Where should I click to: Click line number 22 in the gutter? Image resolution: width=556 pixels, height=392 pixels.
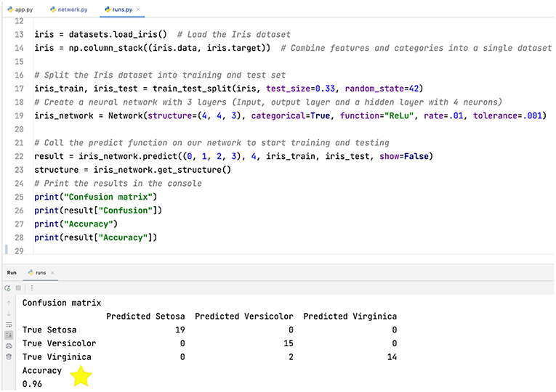(19, 157)
